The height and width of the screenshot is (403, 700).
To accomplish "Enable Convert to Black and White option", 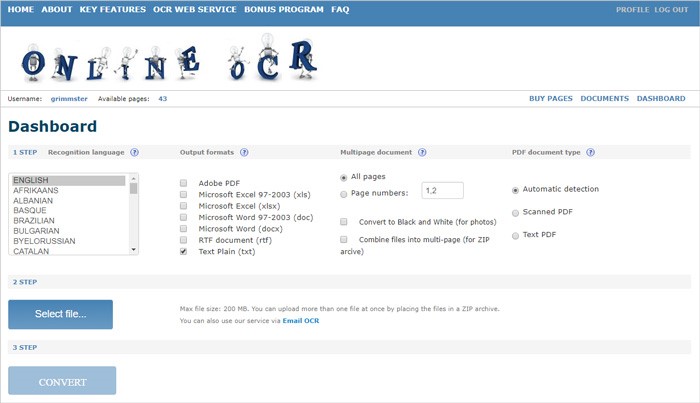I will 344,221.
